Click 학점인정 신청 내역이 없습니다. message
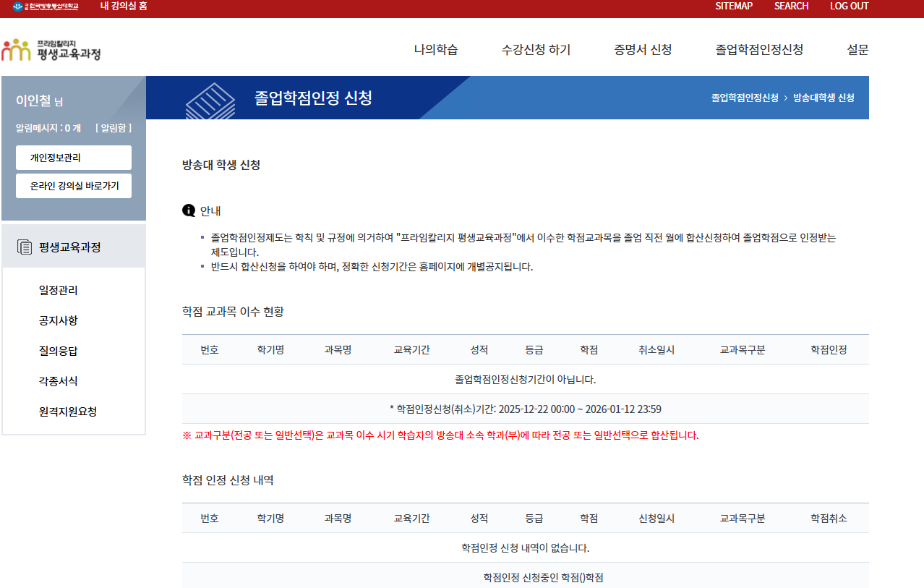This screenshot has width=924, height=588. point(526,548)
